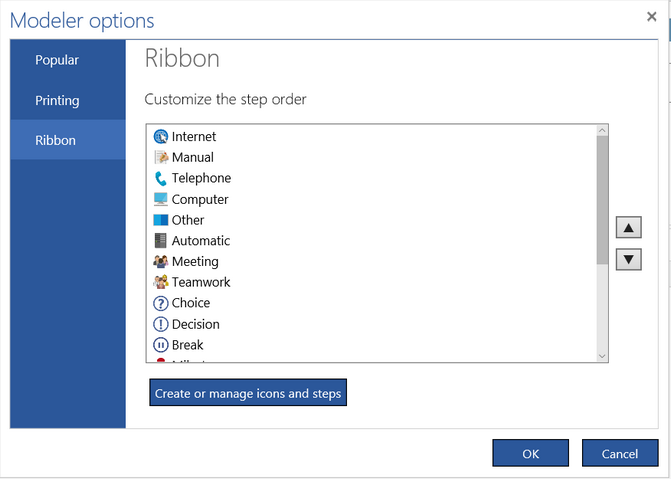The width and height of the screenshot is (671, 479).
Task: Click the Automatic step icon
Action: coord(161,241)
